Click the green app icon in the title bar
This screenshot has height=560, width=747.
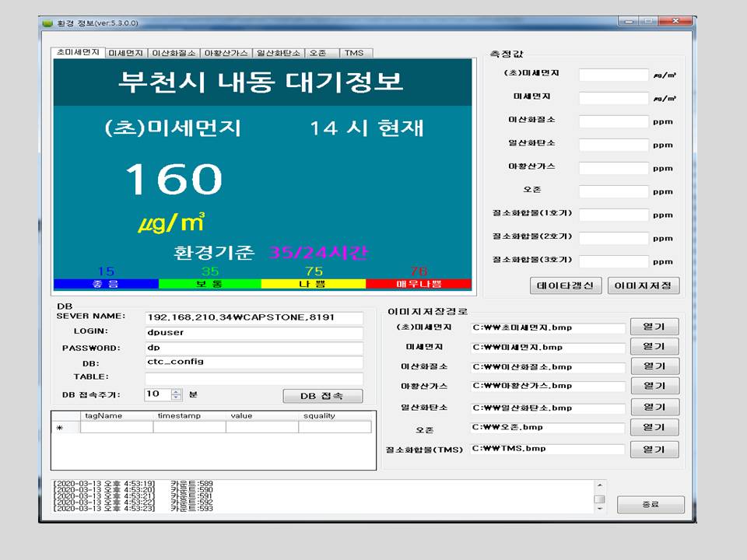click(47, 23)
